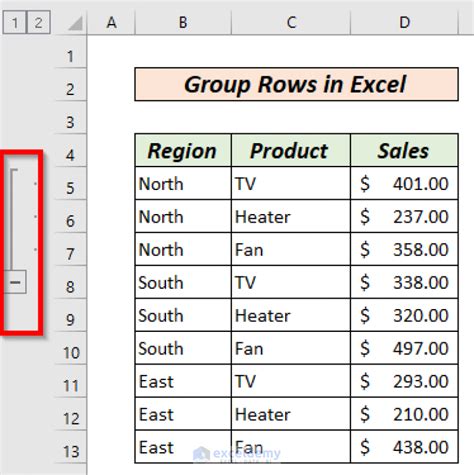Select the $ 401.00 sales cell
The height and width of the screenshot is (475, 474).
tap(404, 184)
